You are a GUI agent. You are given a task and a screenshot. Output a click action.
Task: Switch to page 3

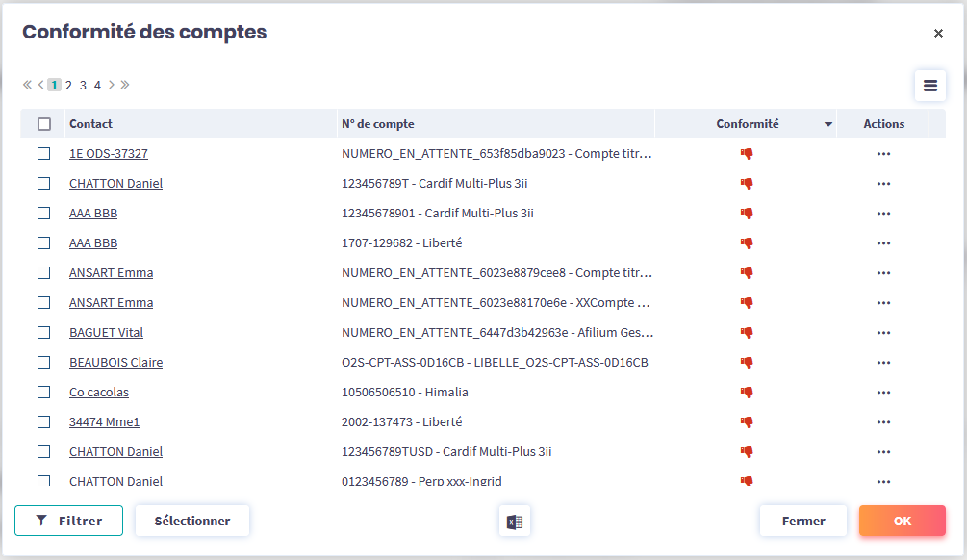pos(83,85)
